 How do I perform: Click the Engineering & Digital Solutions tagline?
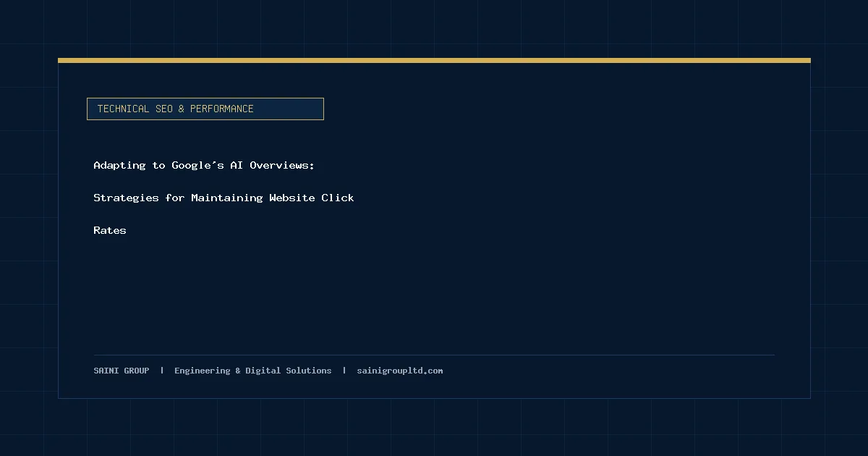click(253, 371)
